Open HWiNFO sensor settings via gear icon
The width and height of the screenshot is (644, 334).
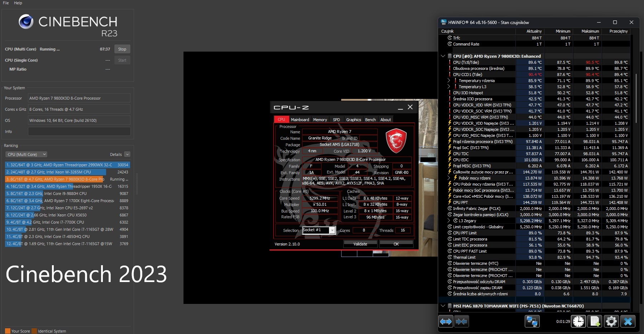point(611,321)
